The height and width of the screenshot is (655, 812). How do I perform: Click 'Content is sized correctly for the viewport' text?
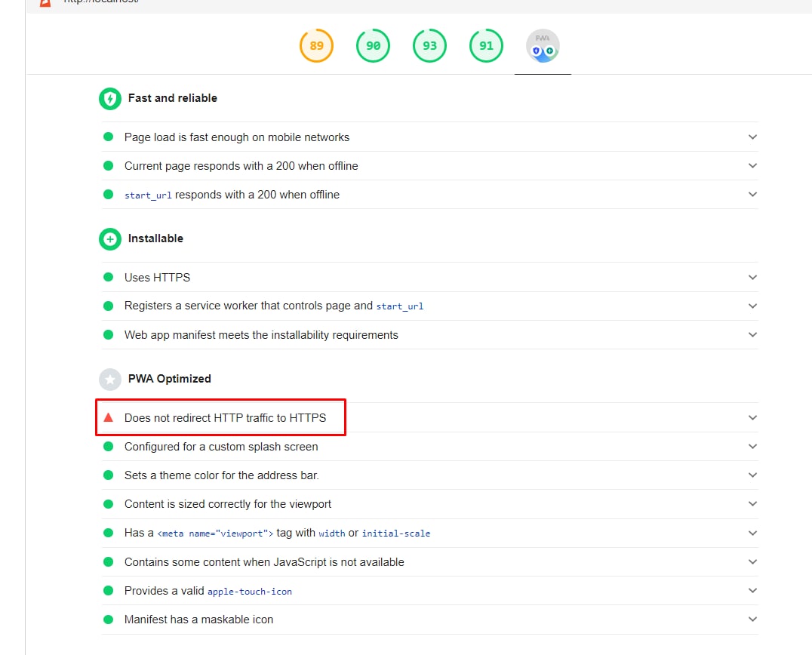click(228, 504)
